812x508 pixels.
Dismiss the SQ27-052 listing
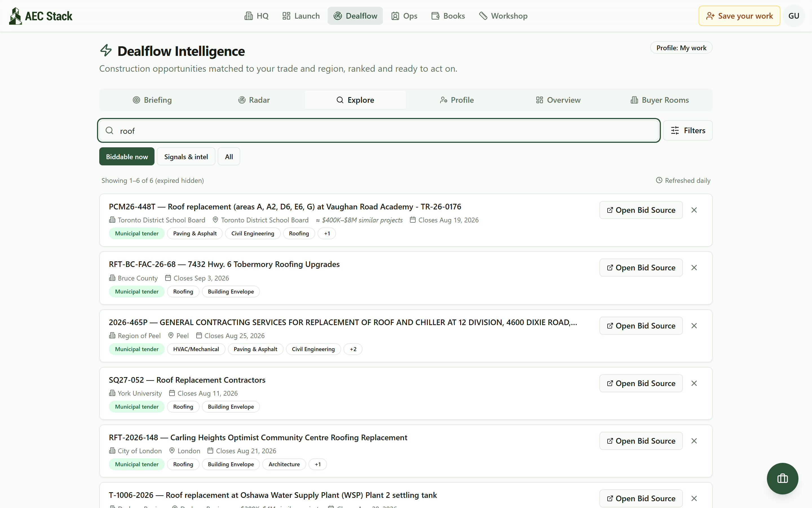click(694, 383)
